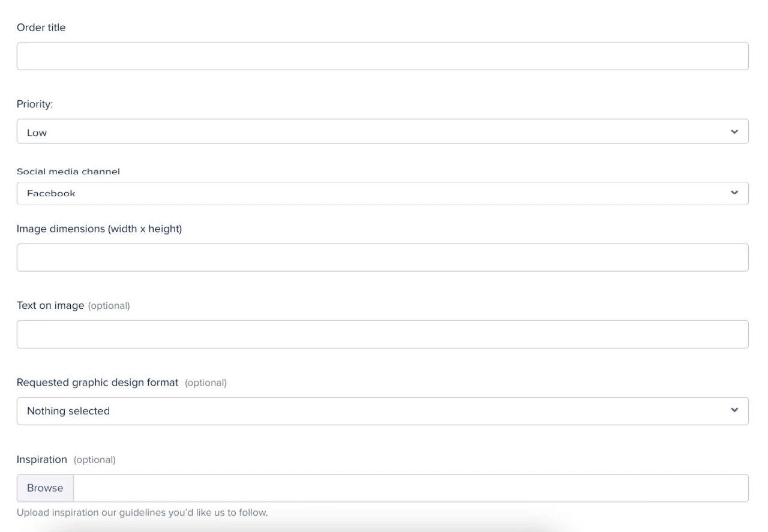Viewport: 768px width, 532px height.
Task: Click the Image dimensions input field
Action: click(382, 257)
